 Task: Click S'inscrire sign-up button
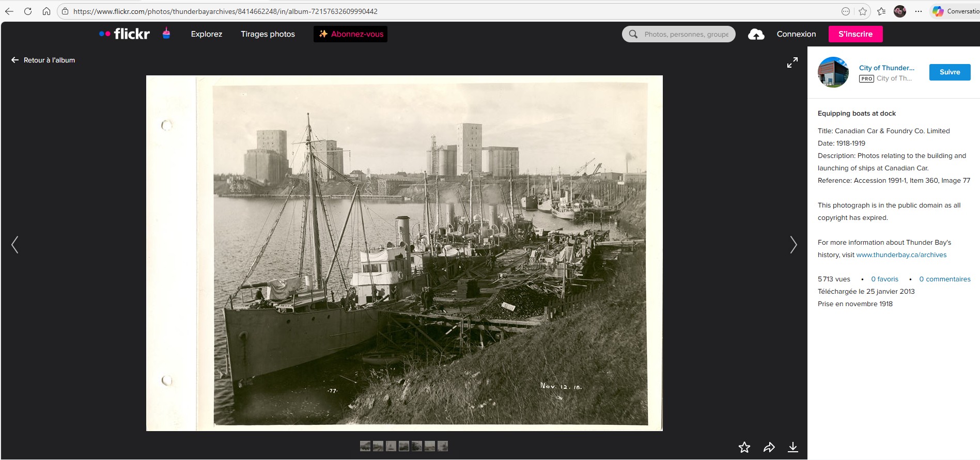click(855, 34)
